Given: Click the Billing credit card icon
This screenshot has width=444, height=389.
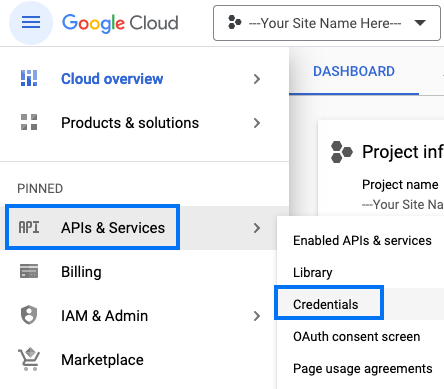Looking at the screenshot, I should (x=29, y=271).
